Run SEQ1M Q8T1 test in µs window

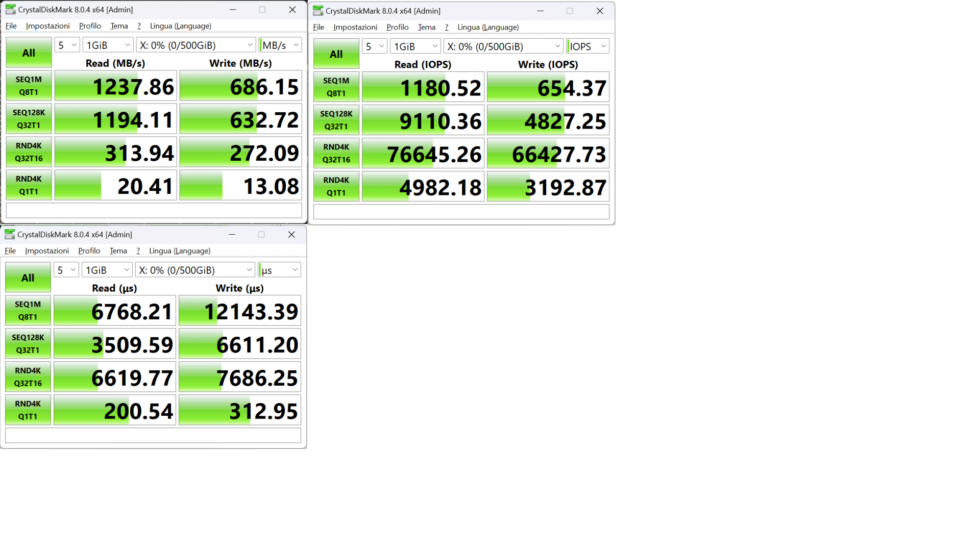tap(28, 311)
